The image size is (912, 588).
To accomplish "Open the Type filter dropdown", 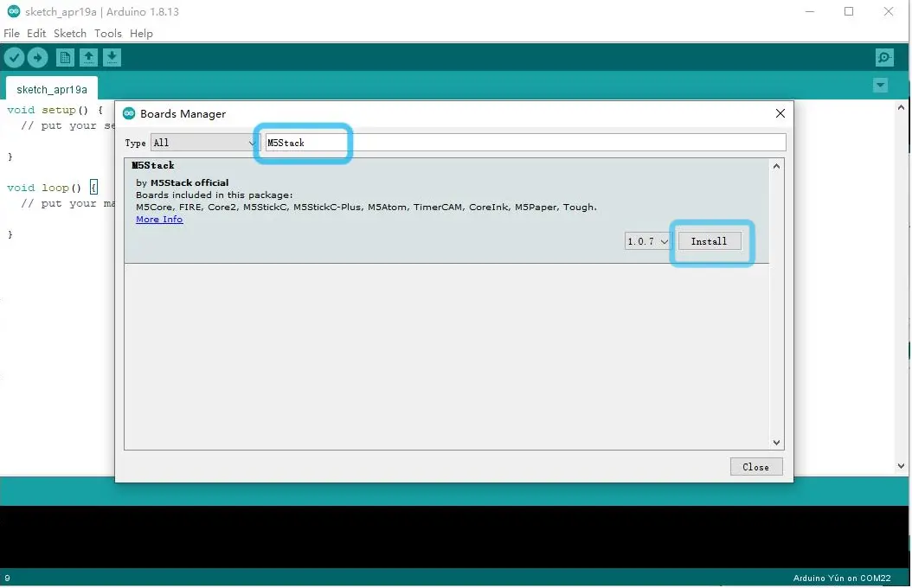I will [x=203, y=143].
